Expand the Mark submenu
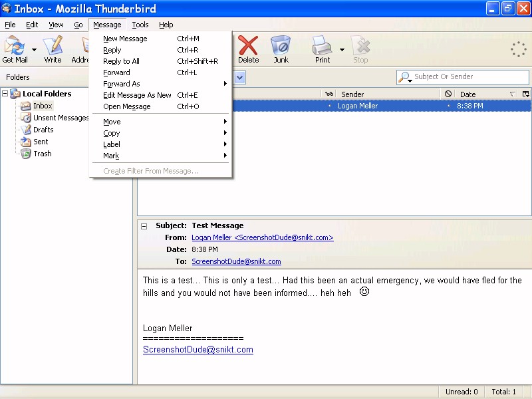 [161, 156]
